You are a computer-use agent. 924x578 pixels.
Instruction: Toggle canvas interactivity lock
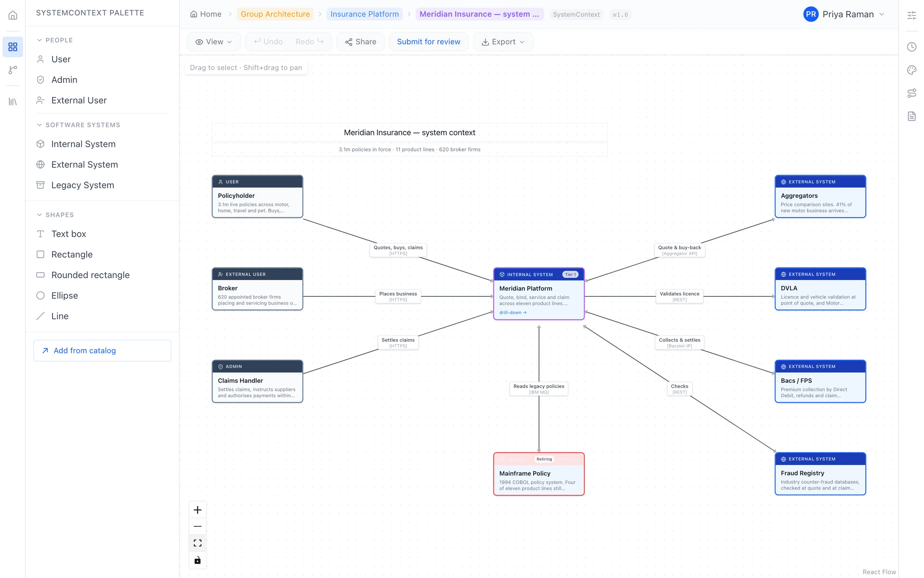click(x=198, y=560)
